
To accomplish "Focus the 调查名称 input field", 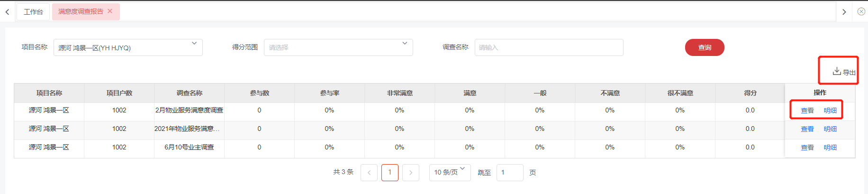I will [549, 47].
